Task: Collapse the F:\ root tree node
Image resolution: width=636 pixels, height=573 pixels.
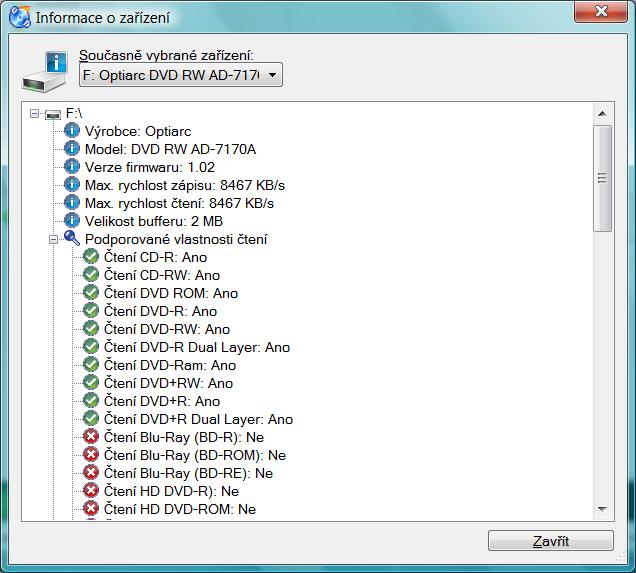Action: pyautogui.click(x=34, y=114)
